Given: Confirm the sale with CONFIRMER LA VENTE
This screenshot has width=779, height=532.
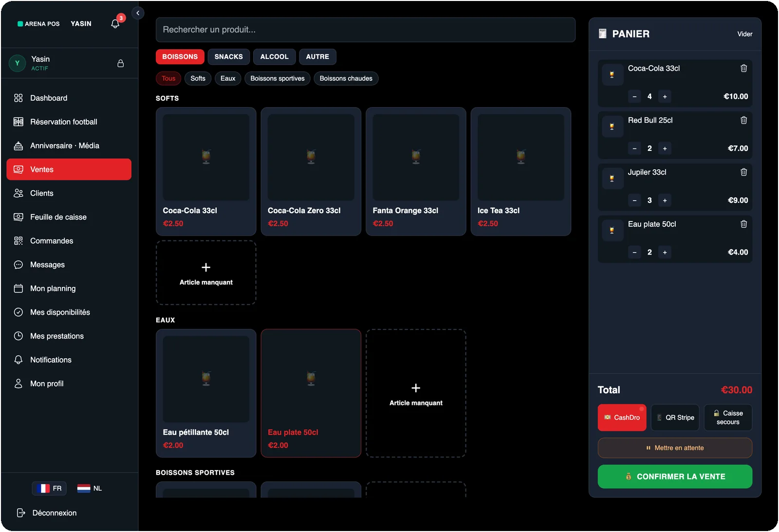Looking at the screenshot, I should (x=675, y=477).
